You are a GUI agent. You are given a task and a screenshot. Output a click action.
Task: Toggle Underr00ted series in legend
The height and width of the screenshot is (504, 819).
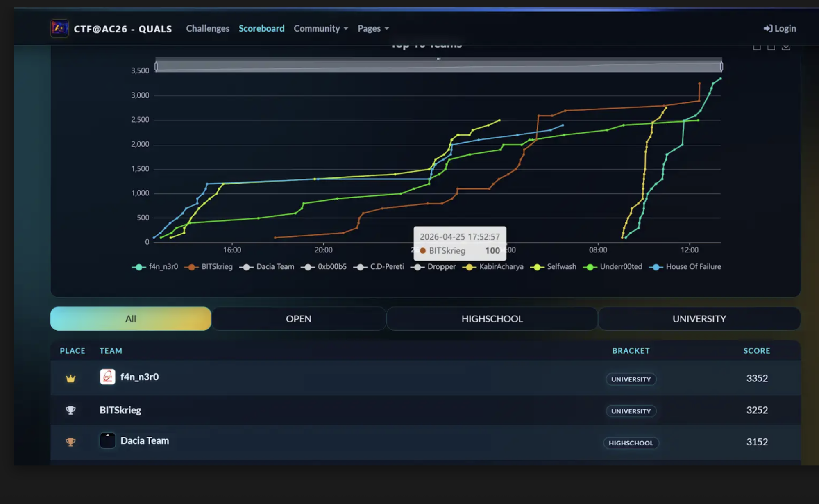(x=613, y=267)
